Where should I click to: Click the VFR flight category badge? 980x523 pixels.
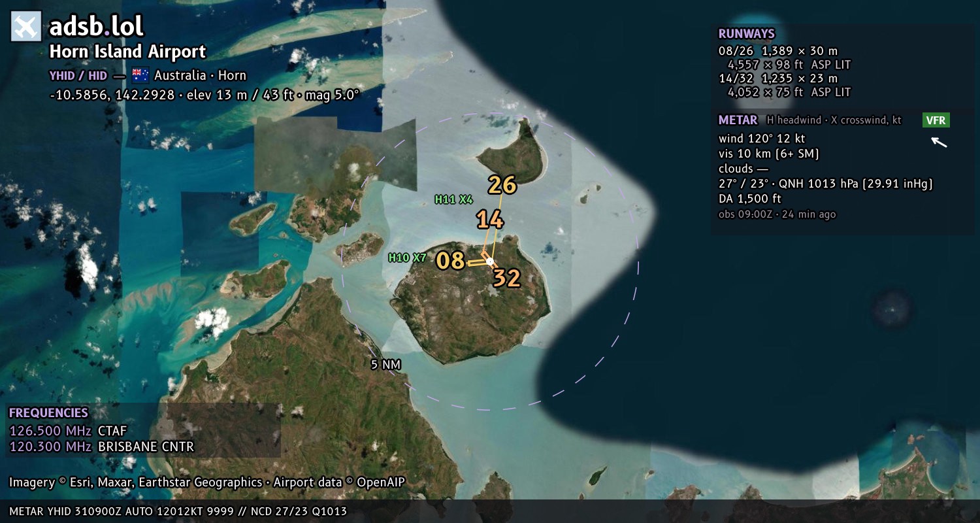click(x=936, y=120)
